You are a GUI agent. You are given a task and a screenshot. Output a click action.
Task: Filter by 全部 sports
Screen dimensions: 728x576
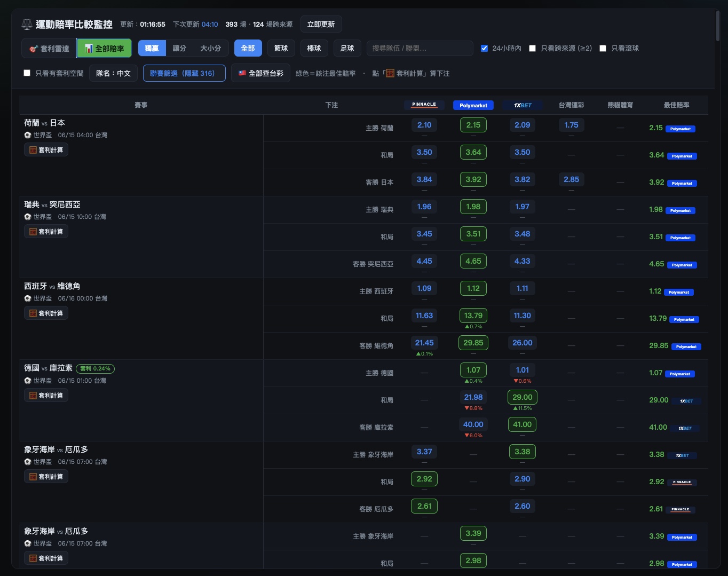[x=248, y=48]
